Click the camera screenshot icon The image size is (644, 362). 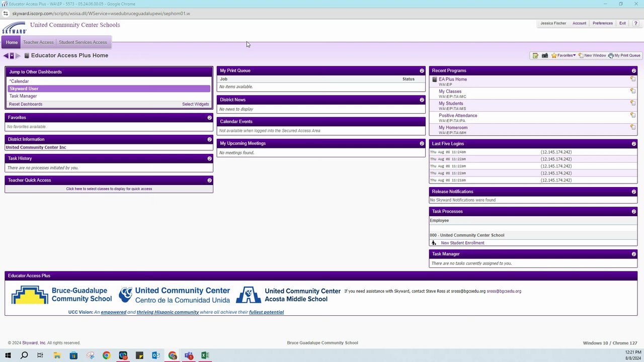[545, 56]
